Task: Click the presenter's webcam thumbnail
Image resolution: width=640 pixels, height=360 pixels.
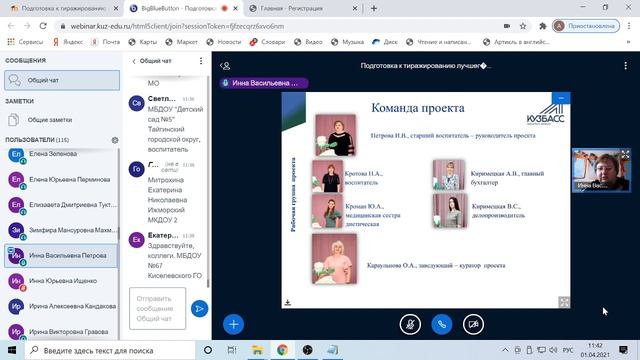Action: click(601, 170)
